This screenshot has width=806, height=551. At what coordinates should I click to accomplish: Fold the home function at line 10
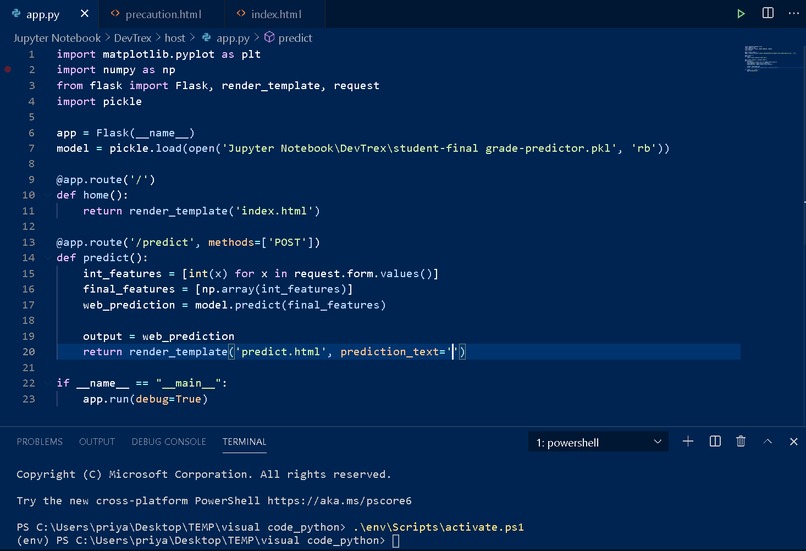[x=47, y=195]
